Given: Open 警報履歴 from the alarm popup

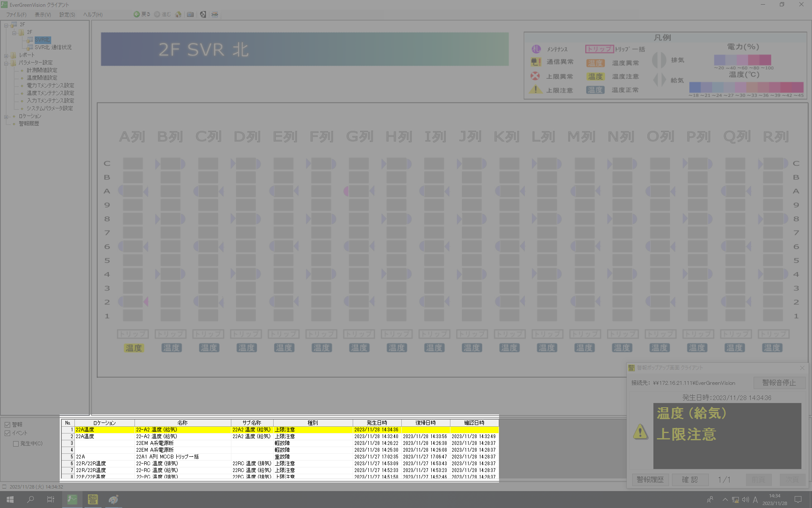Looking at the screenshot, I should (x=650, y=480).
